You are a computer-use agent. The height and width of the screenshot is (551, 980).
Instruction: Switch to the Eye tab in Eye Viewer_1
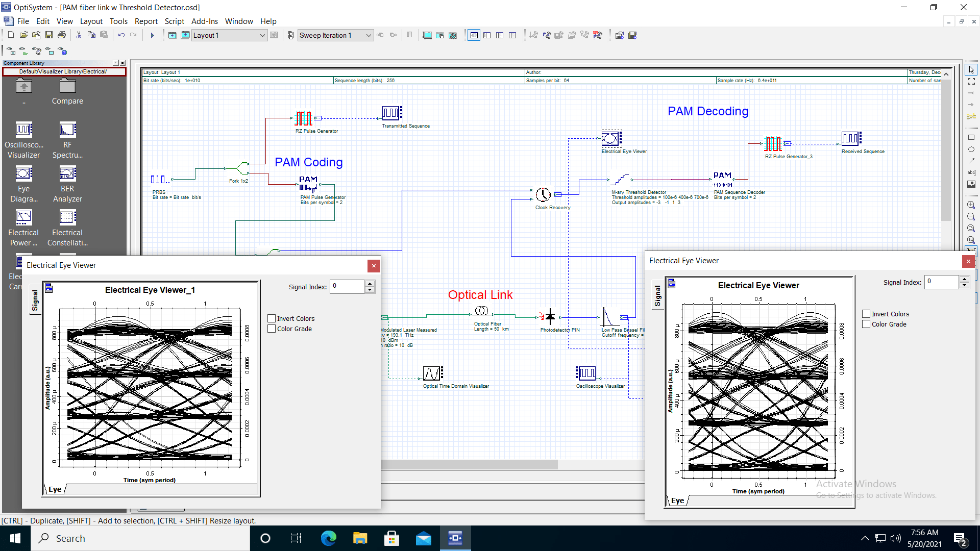[54, 489]
